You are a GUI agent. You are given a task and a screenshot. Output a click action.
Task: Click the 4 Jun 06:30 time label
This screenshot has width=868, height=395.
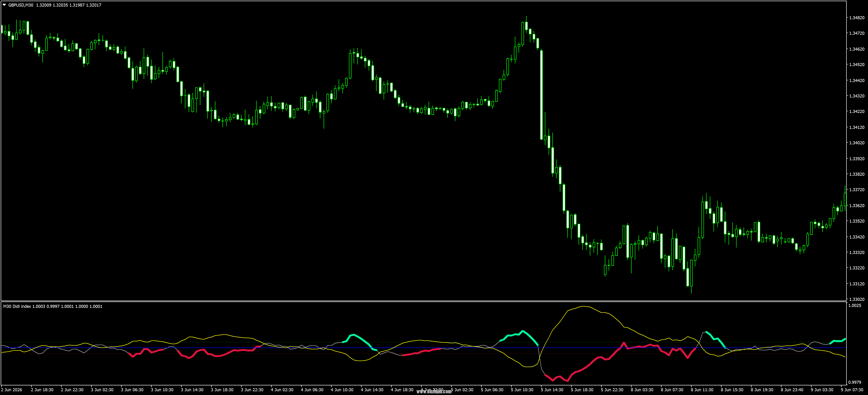[312, 390]
